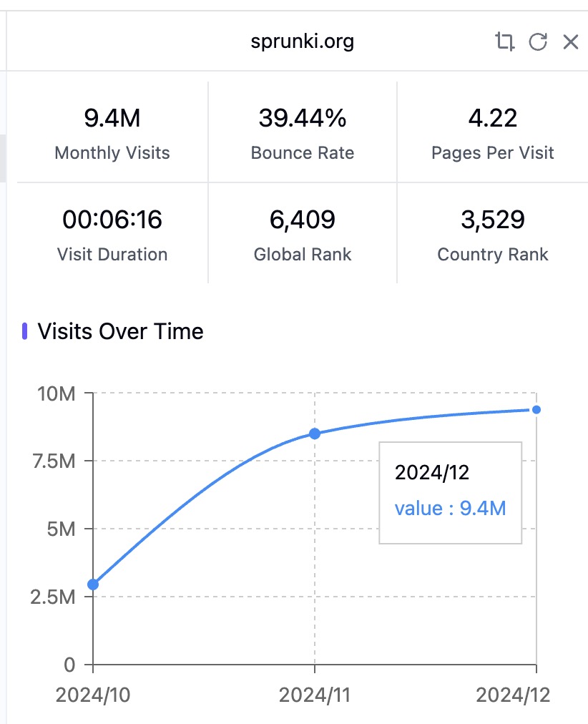Select the 2024/10 data point on chart
The image size is (588, 724).
93,584
